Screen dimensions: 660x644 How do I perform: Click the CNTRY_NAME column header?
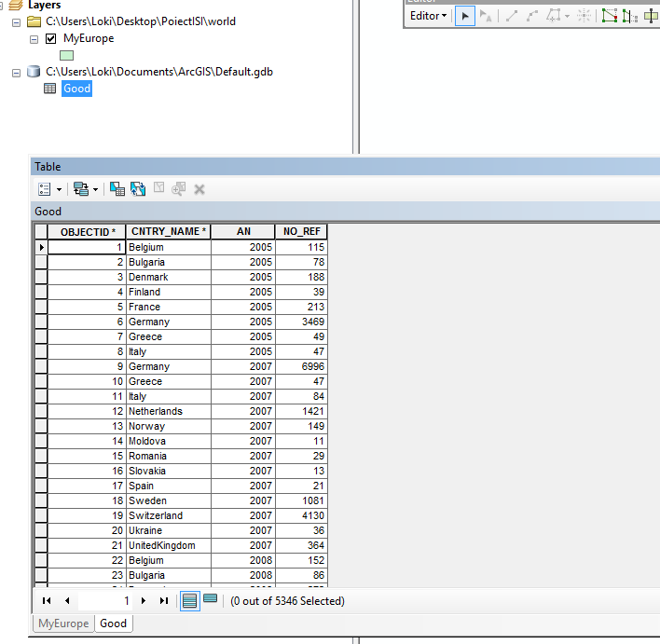pyautogui.click(x=169, y=231)
